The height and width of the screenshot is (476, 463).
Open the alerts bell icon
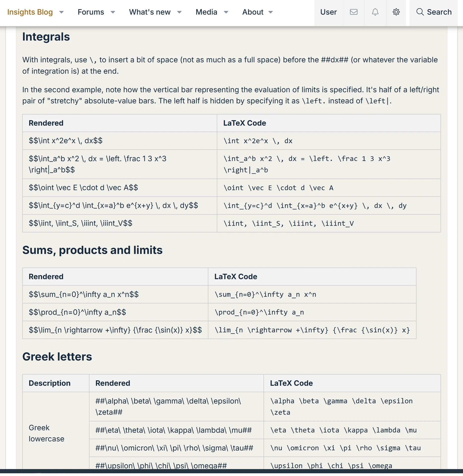(x=375, y=12)
